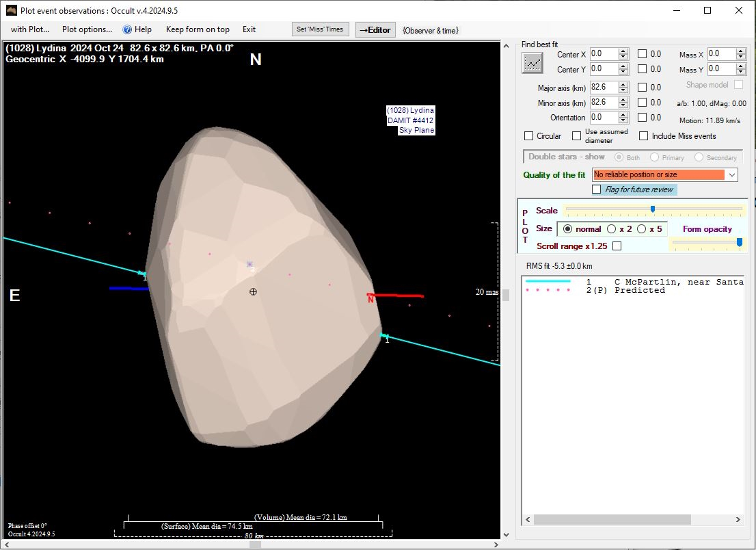The width and height of the screenshot is (756, 550).
Task: Click left arrow of observer list scrollbar
Action: 528,520
